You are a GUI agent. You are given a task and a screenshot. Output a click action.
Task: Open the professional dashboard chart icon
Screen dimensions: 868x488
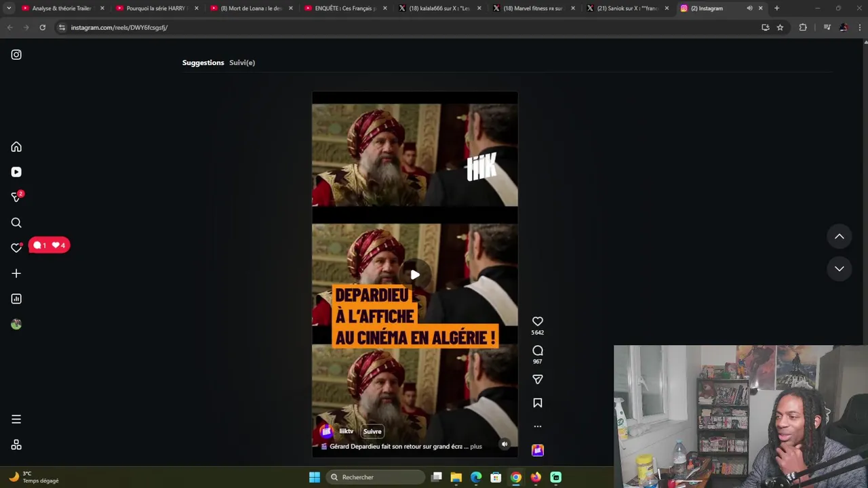[16, 299]
